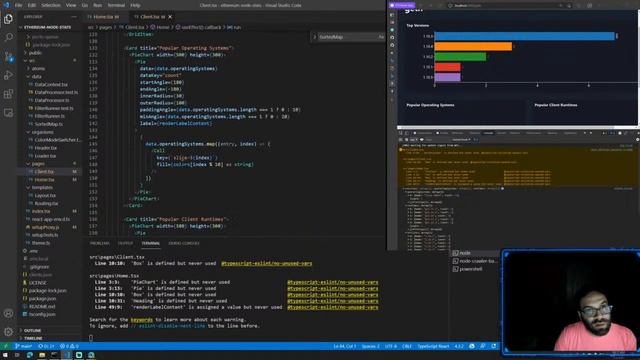Open the File menu
Screen dimensions: 640x360
click(x=18, y=5)
